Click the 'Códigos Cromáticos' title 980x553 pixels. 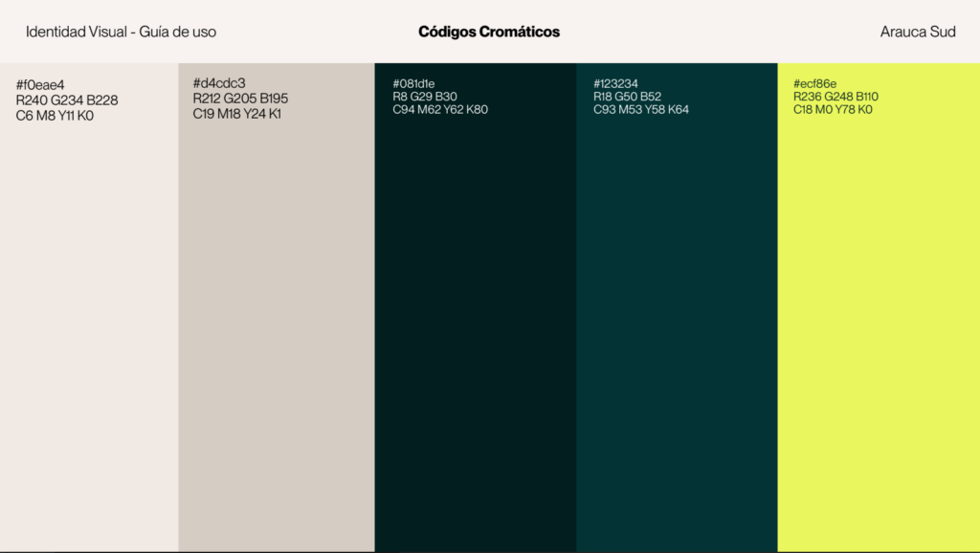click(489, 32)
